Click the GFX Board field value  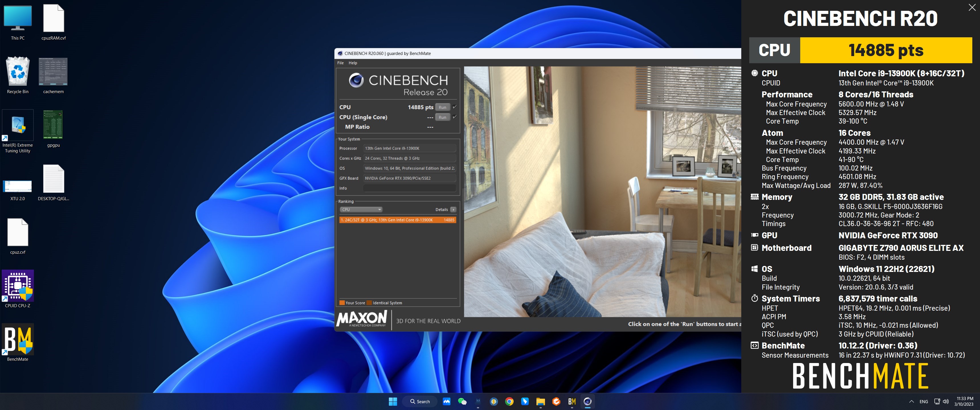409,178
